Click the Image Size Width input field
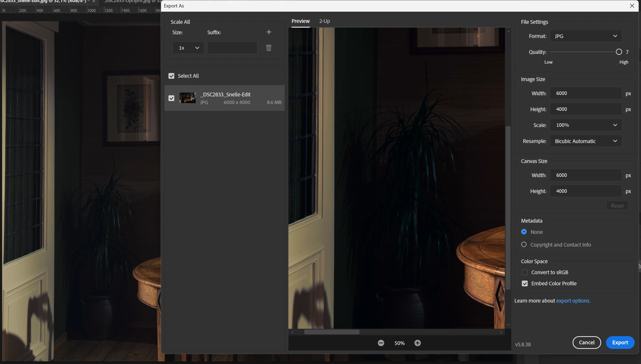The height and width of the screenshot is (364, 641). (x=585, y=93)
